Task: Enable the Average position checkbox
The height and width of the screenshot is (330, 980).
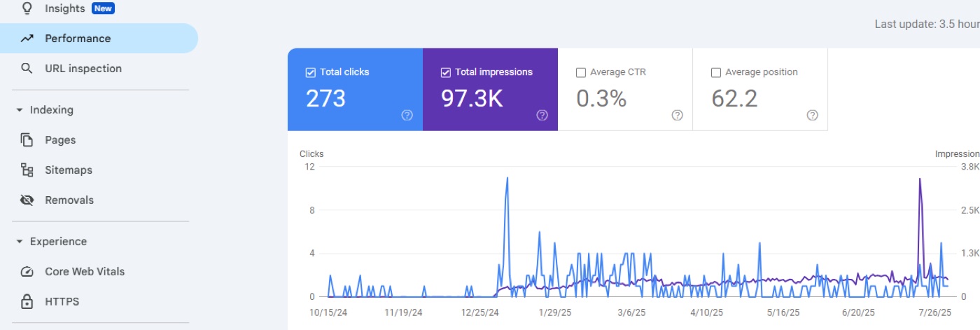Action: tap(715, 72)
